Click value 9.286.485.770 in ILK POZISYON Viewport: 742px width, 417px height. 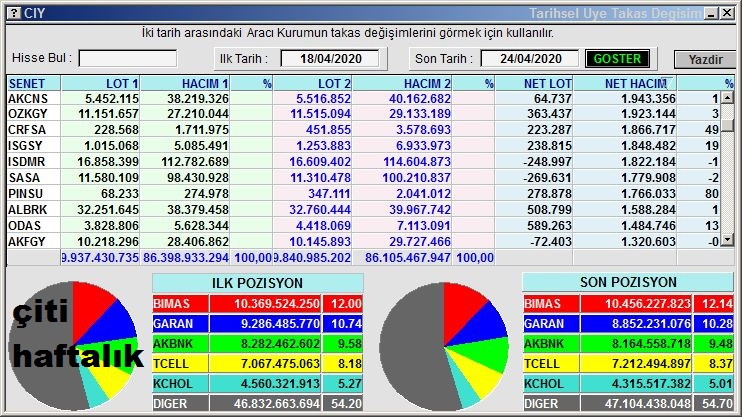280,324
